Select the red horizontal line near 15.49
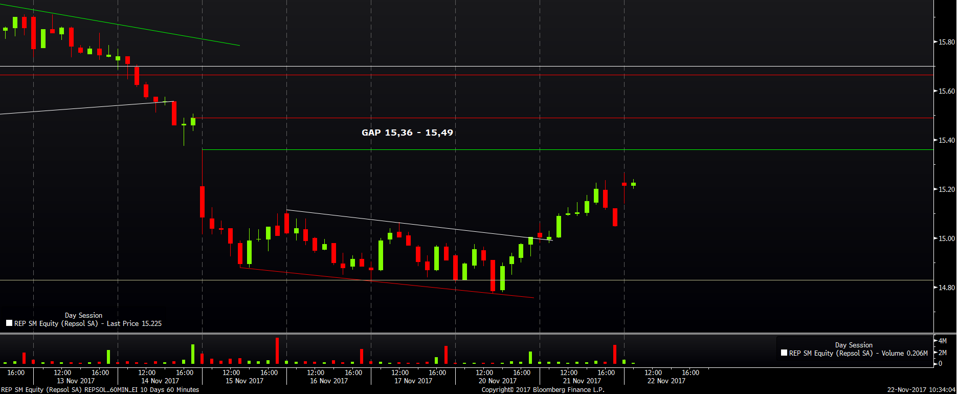Viewport: 980px width, 394px height. tap(563, 118)
